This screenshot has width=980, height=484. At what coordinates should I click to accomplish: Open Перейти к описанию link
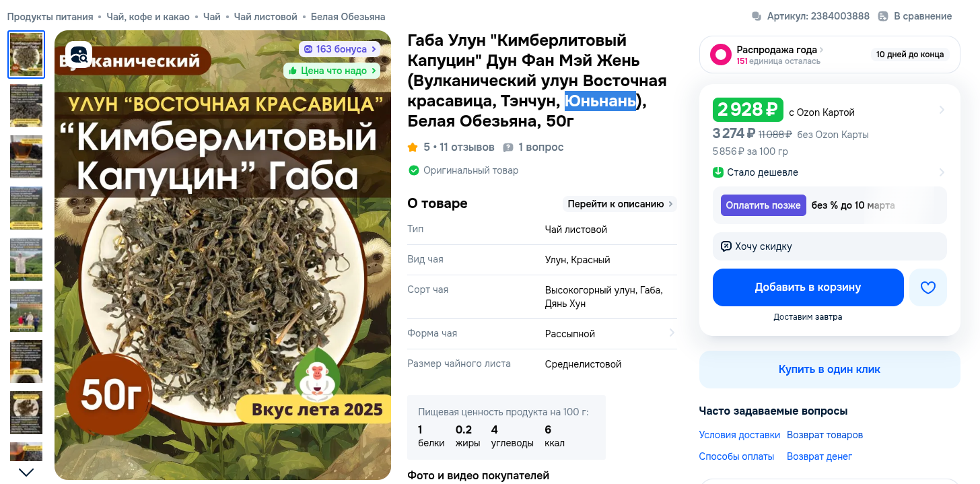tap(620, 204)
